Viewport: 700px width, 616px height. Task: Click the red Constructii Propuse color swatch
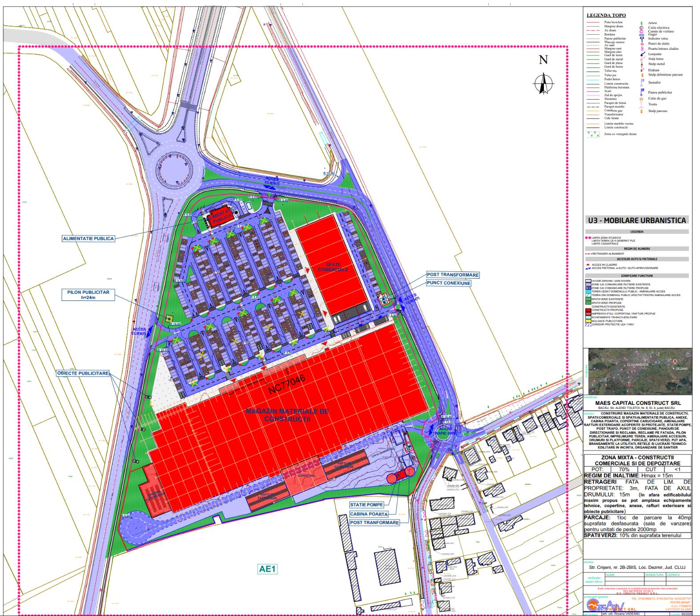coord(588,310)
